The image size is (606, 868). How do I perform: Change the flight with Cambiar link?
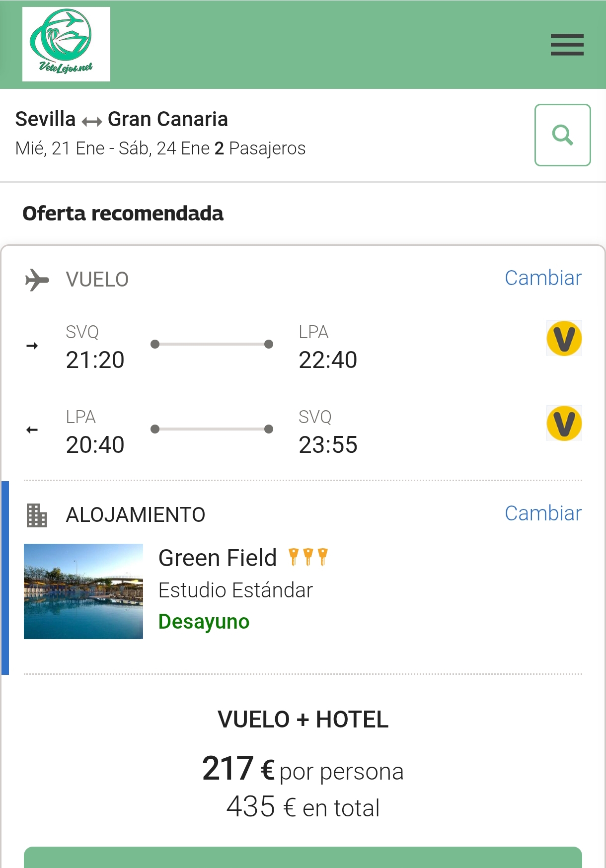(543, 278)
